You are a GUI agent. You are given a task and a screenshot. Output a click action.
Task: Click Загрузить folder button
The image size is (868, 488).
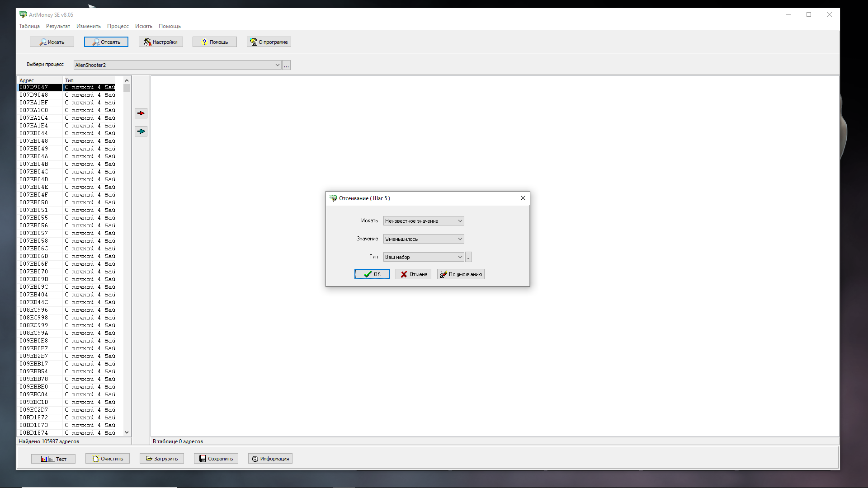click(162, 459)
